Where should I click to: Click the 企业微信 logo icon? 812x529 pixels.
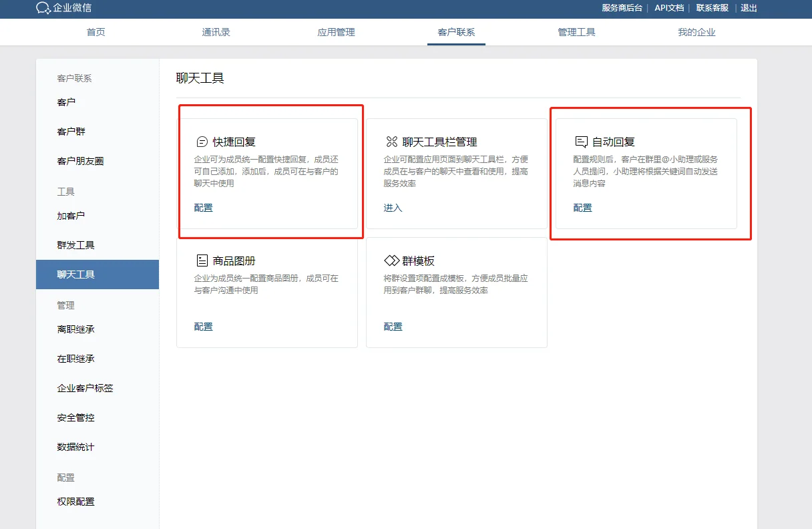[43, 8]
